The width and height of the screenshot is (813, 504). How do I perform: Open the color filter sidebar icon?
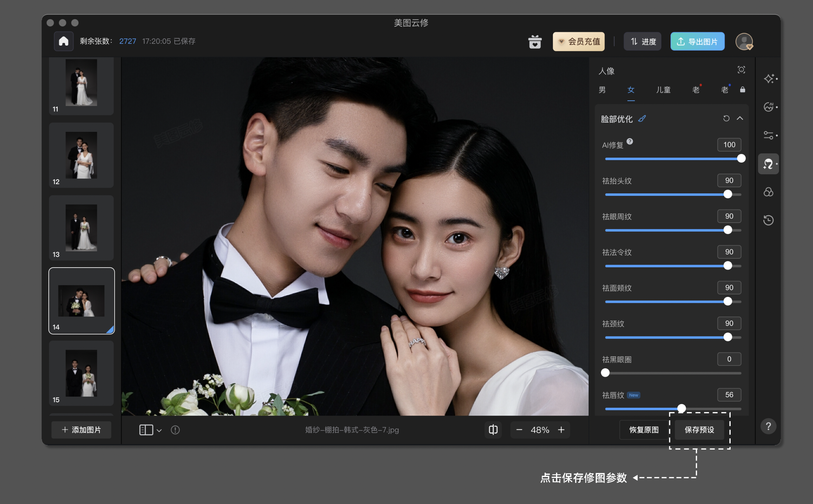click(x=768, y=192)
